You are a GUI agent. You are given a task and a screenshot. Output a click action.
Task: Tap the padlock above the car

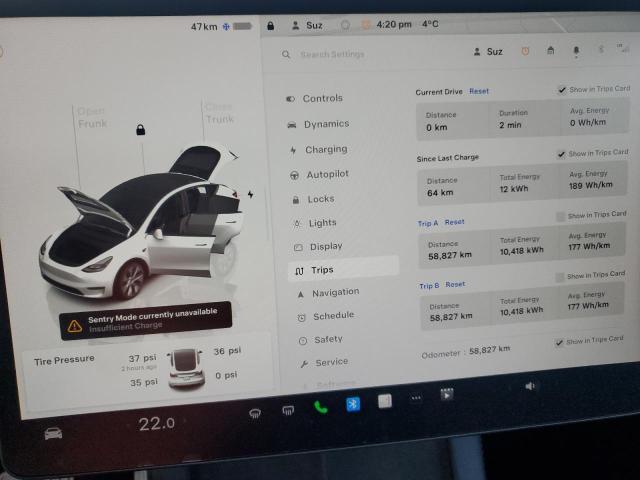140,129
